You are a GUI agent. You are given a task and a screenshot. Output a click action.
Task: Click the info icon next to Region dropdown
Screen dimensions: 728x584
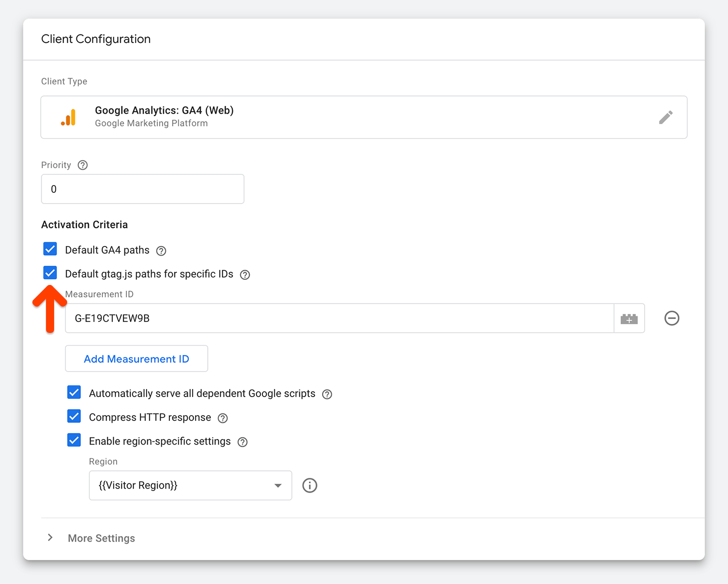(x=309, y=485)
